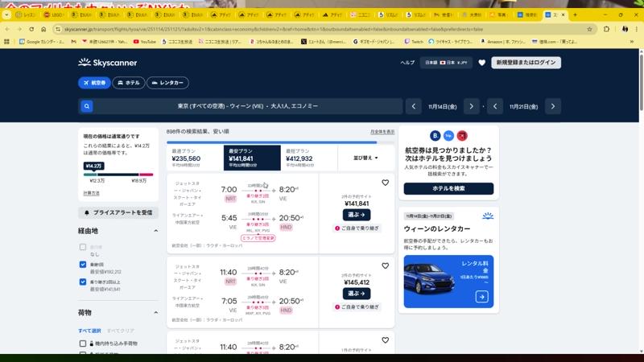Uncheck the 乗り継ぎ2回以上 checkbox

coord(83,282)
